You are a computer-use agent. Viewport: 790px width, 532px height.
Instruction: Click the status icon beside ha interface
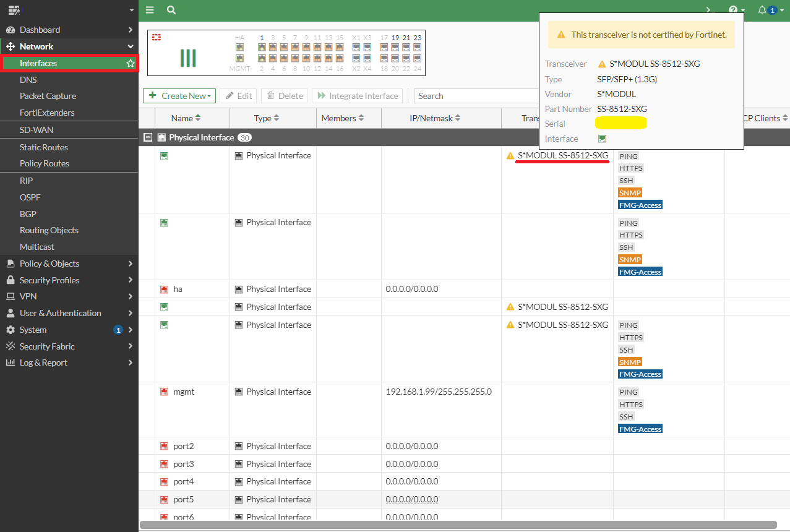[164, 289]
